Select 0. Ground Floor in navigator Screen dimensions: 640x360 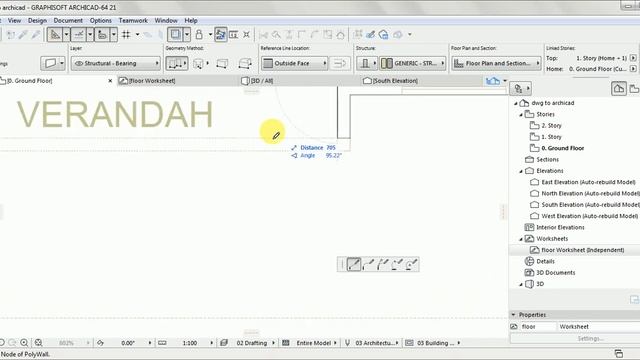click(x=562, y=148)
